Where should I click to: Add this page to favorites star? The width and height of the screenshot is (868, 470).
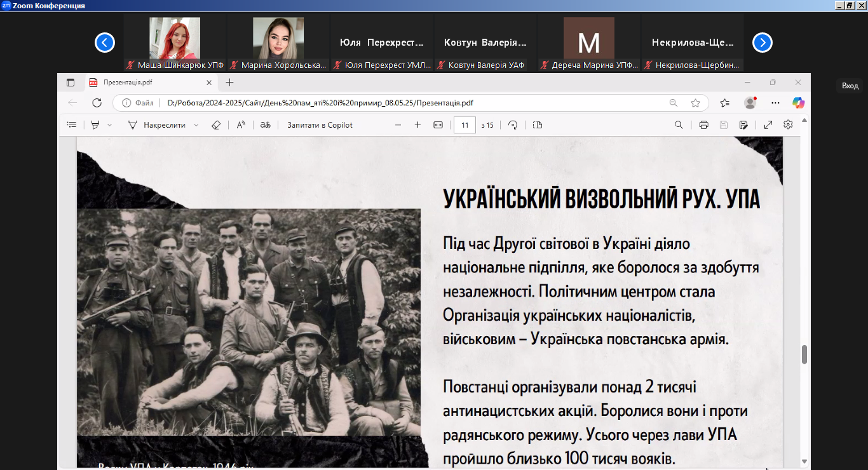695,103
